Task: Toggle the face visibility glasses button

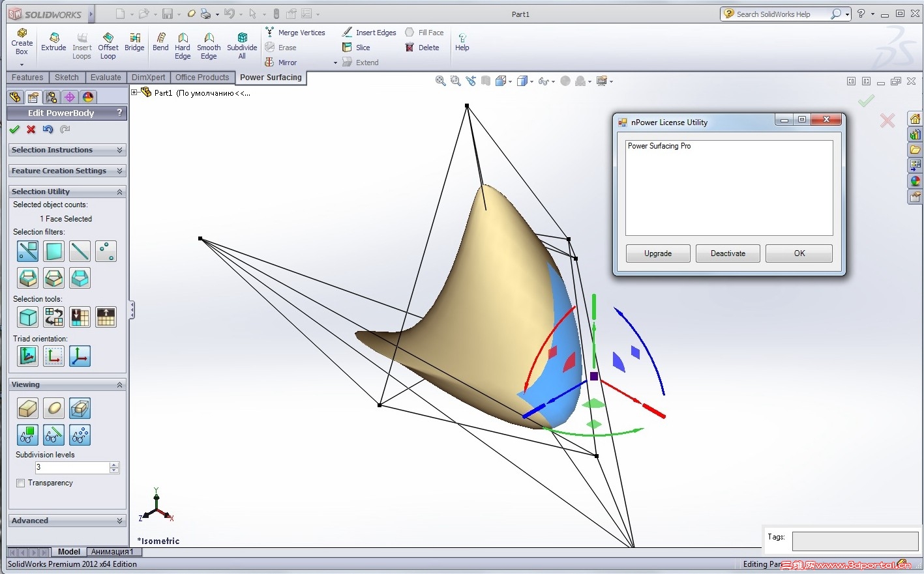Action: point(28,435)
